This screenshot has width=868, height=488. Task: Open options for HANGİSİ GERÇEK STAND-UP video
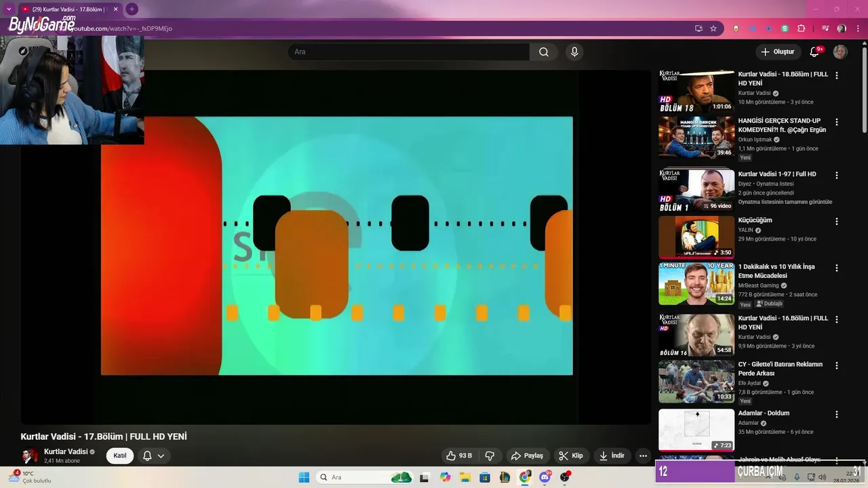[837, 122]
